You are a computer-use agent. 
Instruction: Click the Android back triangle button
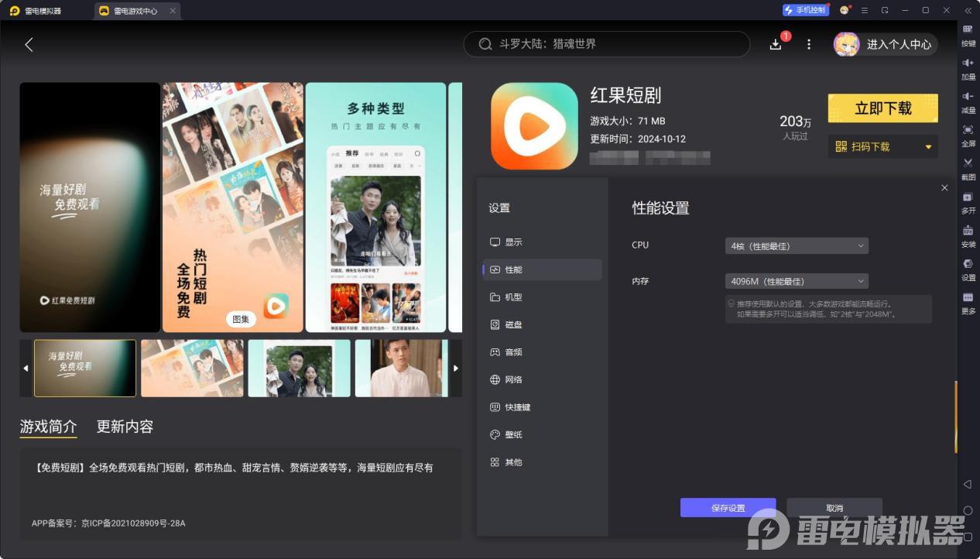(x=968, y=484)
